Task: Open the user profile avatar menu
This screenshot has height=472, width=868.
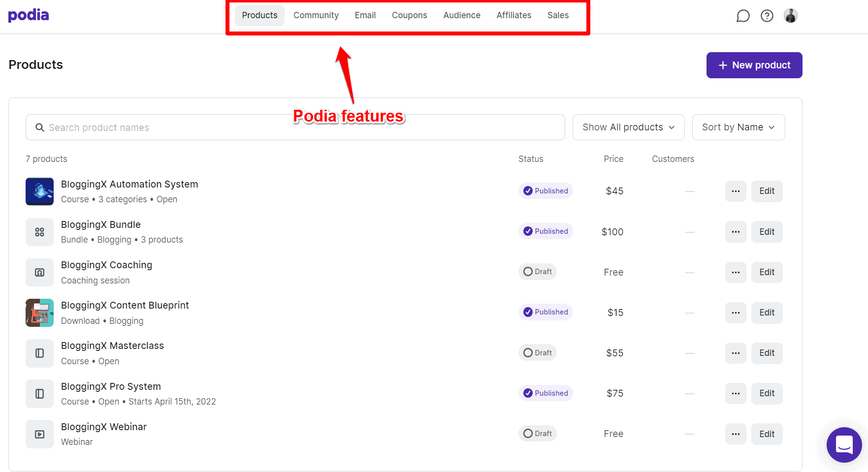Action: [791, 16]
